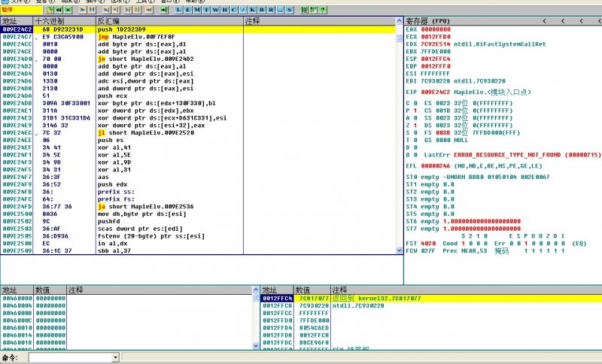Click the Pause execution toolbar icon
Image resolution: width=602 pixels, height=364 pixels.
pos(92,11)
